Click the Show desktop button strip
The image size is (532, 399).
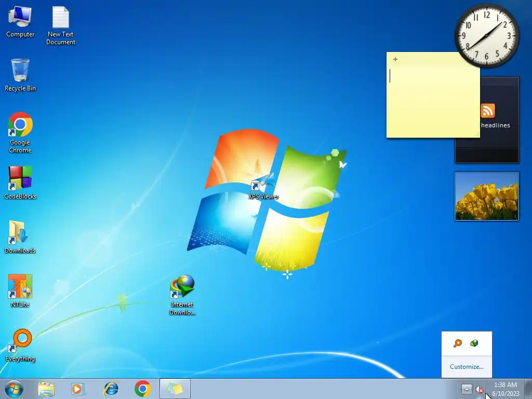pos(528,389)
